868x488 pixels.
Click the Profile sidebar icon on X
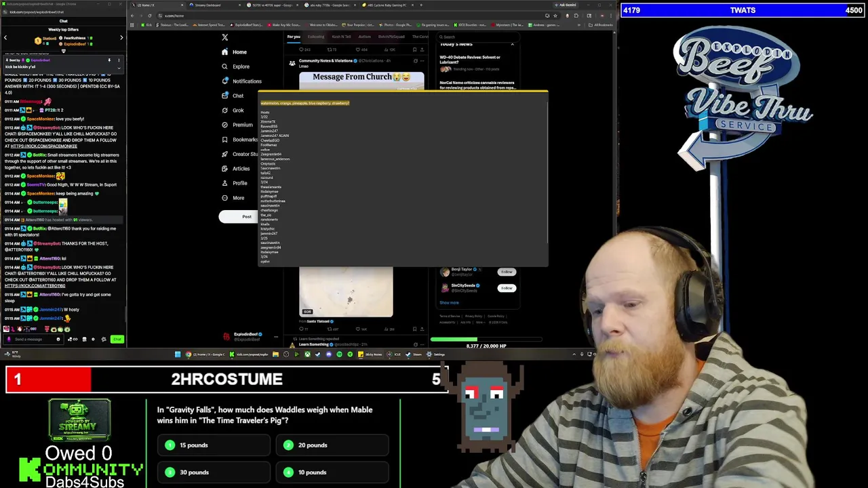click(x=224, y=183)
